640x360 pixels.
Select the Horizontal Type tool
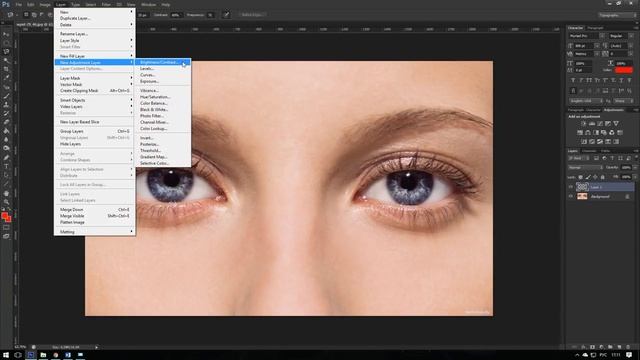pyautogui.click(x=6, y=167)
